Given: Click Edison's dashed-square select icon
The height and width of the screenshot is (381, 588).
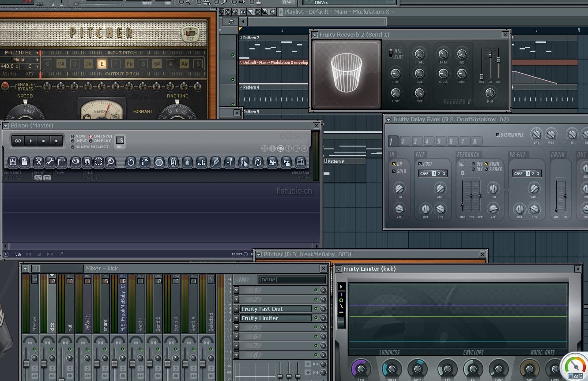Looking at the screenshot, I should coord(98,162).
